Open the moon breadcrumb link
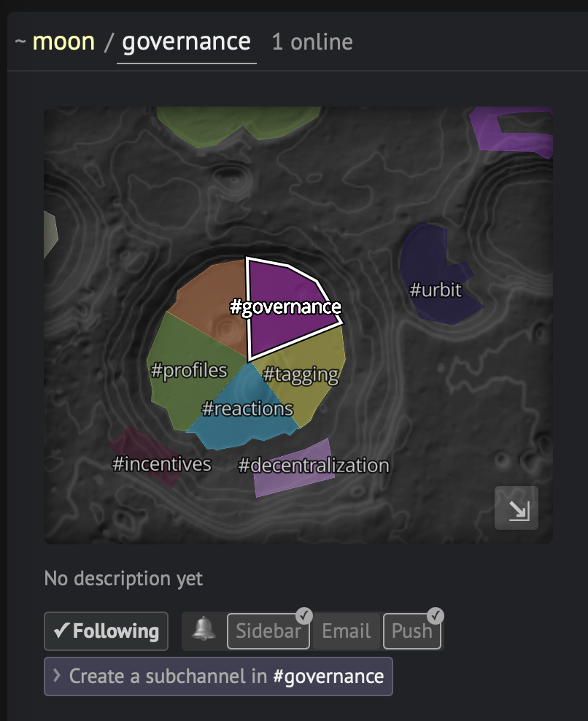588x721 pixels. pos(63,42)
